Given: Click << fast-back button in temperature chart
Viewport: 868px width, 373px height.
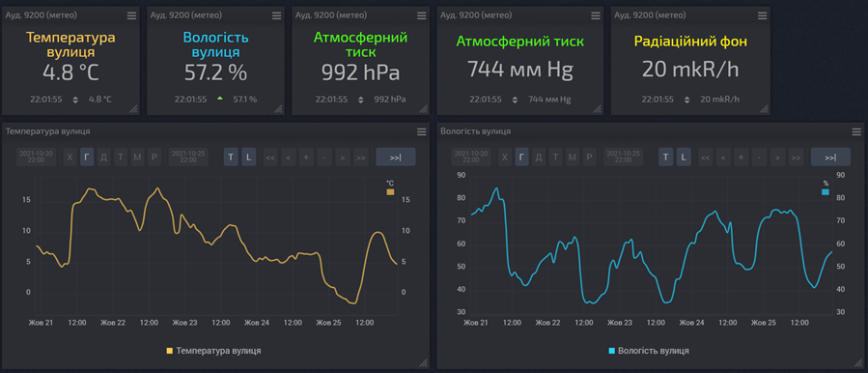Looking at the screenshot, I should click(270, 158).
